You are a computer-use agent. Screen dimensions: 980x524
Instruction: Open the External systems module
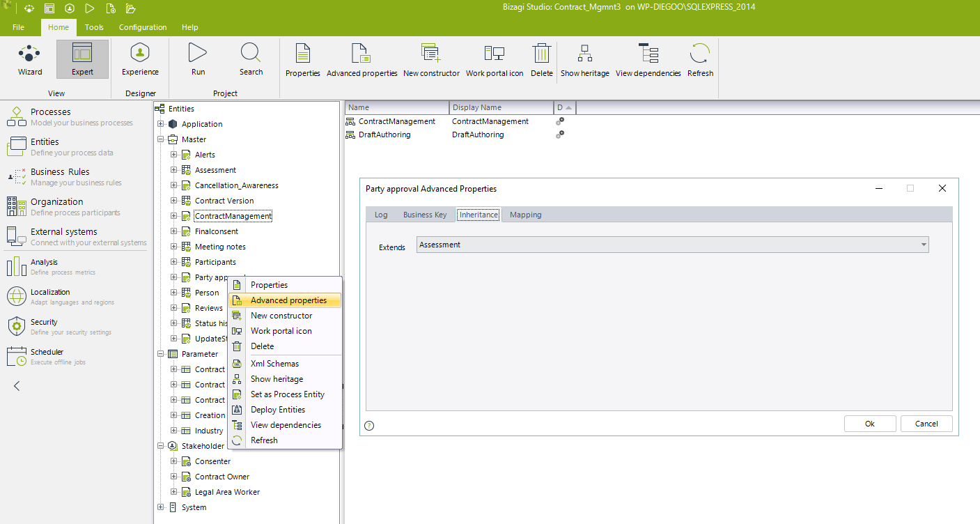[x=77, y=236]
